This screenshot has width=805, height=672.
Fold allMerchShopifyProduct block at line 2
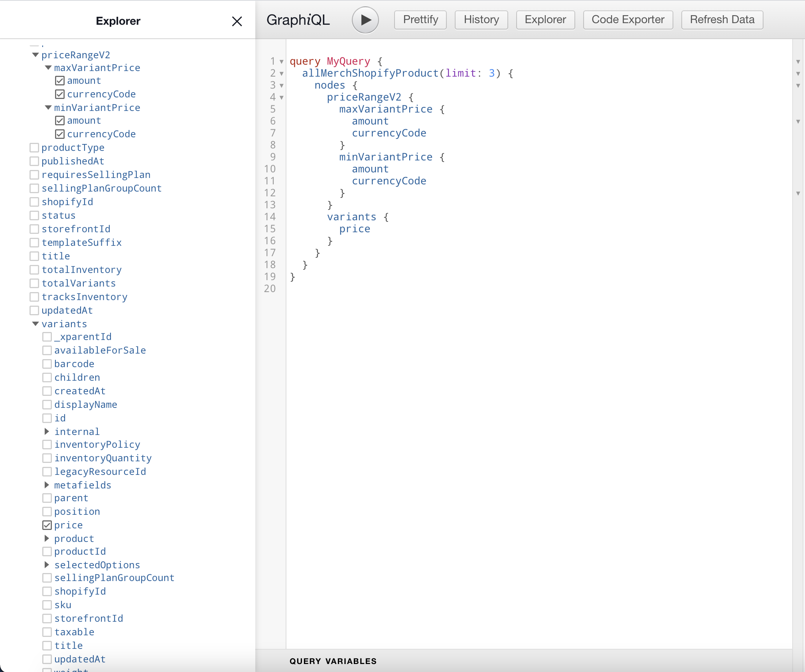[x=282, y=73]
